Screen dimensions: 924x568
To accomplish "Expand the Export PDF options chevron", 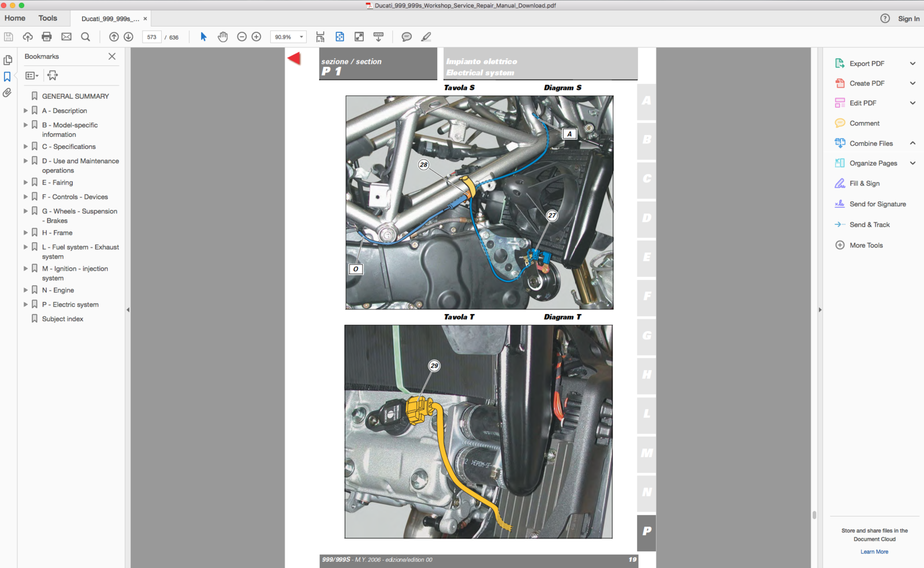I will point(912,63).
